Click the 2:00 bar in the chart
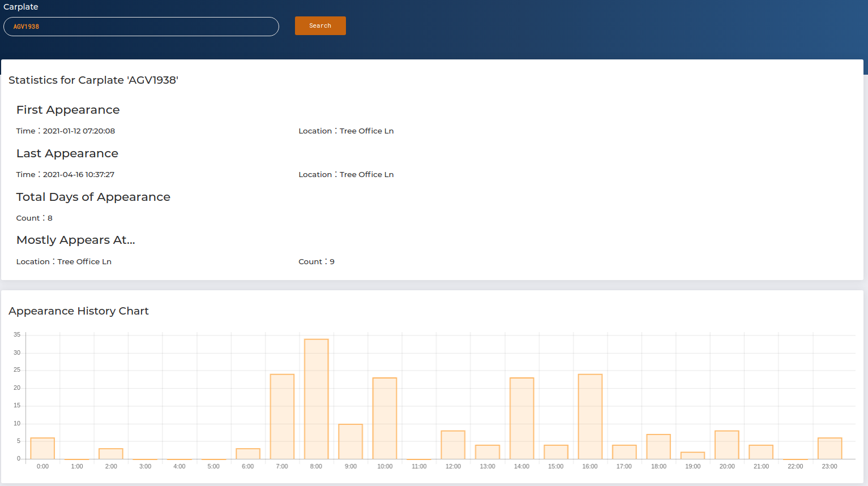This screenshot has height=486, width=868. click(111, 454)
